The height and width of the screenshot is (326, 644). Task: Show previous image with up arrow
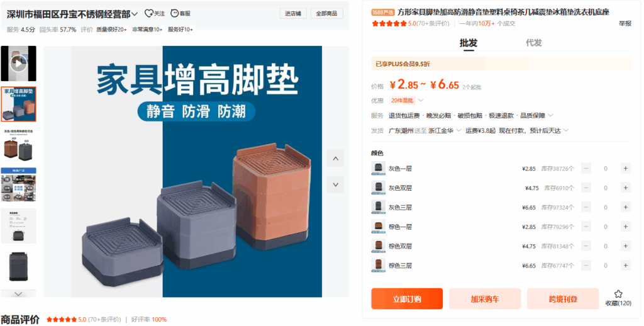tap(336, 159)
